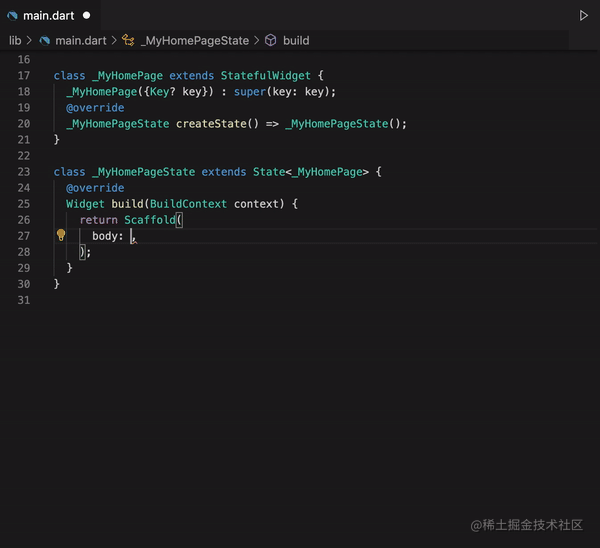This screenshot has width=600, height=548.
Task: Click the Dart icon in the breadcrumb bar
Action: point(45,41)
